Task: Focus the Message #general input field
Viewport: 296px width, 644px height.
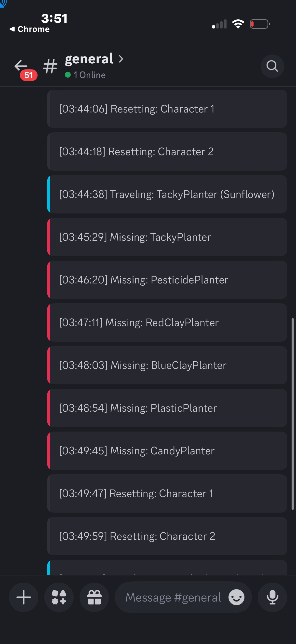Action: (173, 597)
